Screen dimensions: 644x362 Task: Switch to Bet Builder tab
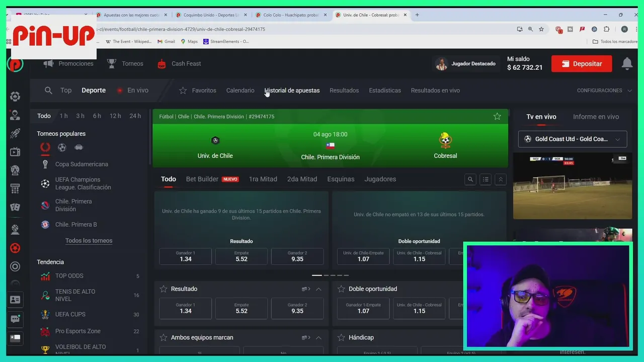click(212, 179)
